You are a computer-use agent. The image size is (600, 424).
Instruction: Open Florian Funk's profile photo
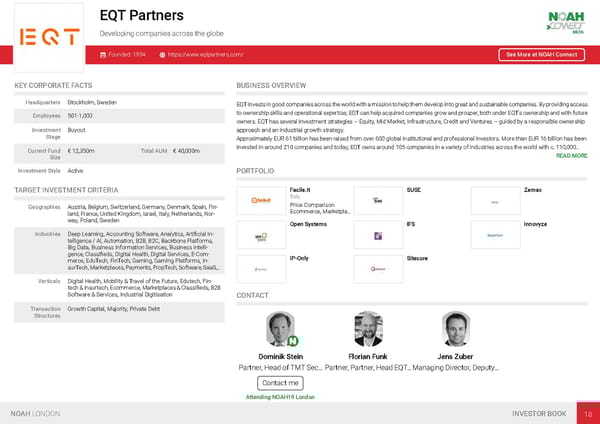pos(368,328)
